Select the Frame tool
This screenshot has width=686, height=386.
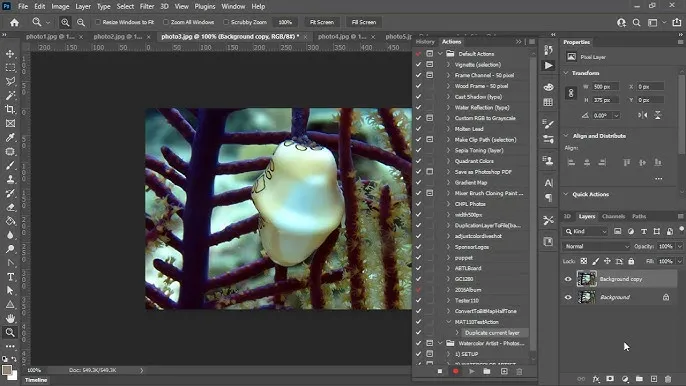point(10,123)
